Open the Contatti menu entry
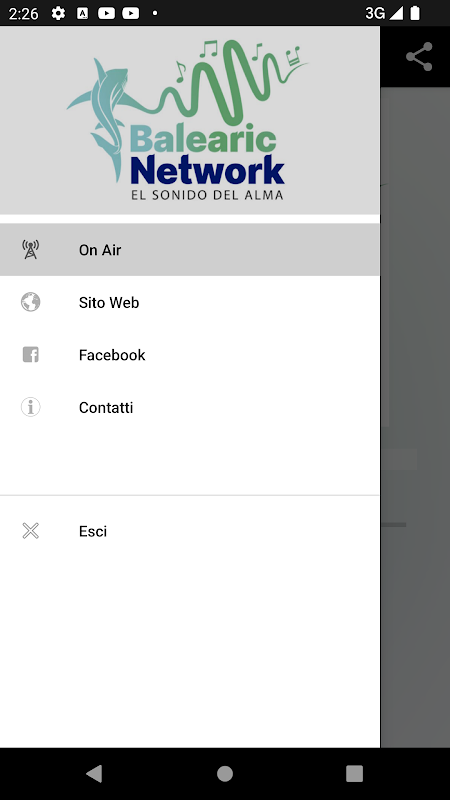The width and height of the screenshot is (450, 800). point(190,407)
